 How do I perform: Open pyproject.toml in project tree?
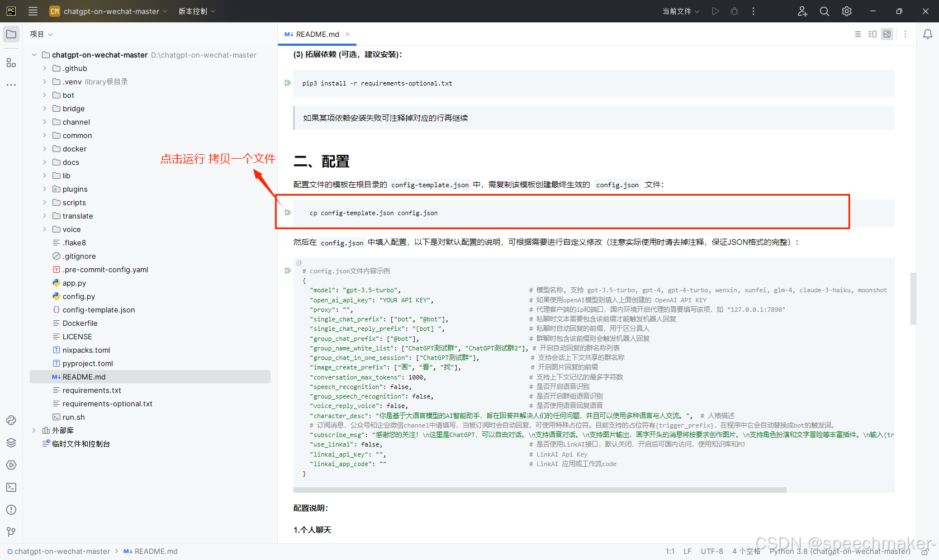[x=87, y=363]
